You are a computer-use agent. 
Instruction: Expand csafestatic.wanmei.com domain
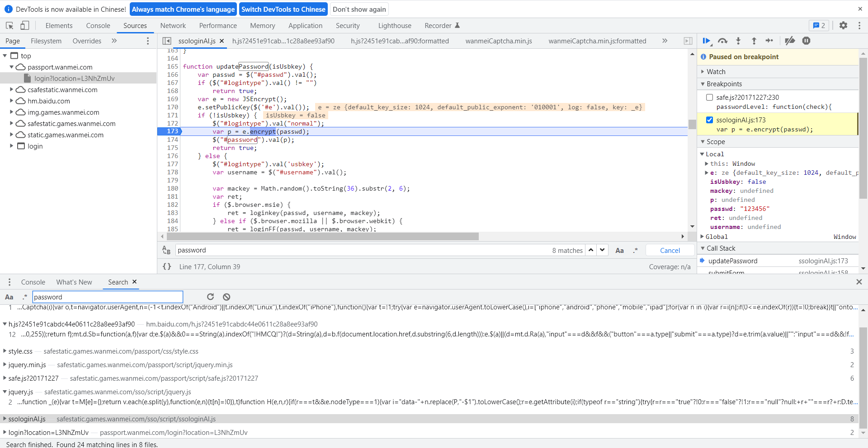(x=12, y=89)
